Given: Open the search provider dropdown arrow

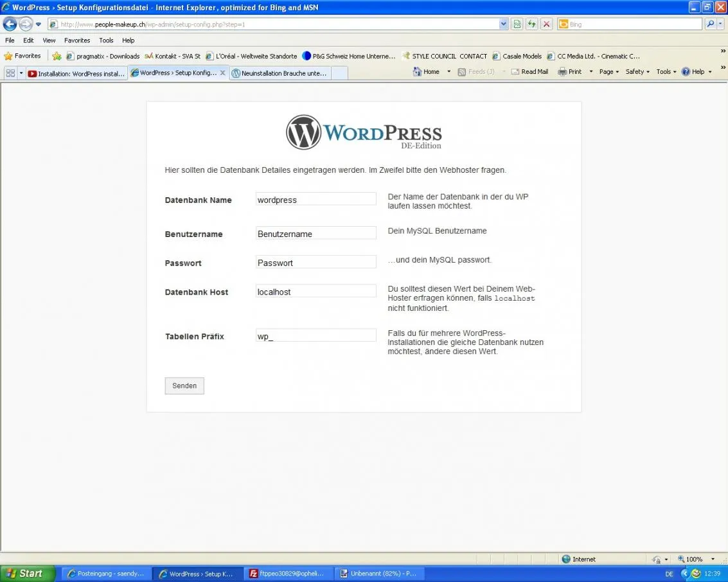Looking at the screenshot, I should point(720,24).
